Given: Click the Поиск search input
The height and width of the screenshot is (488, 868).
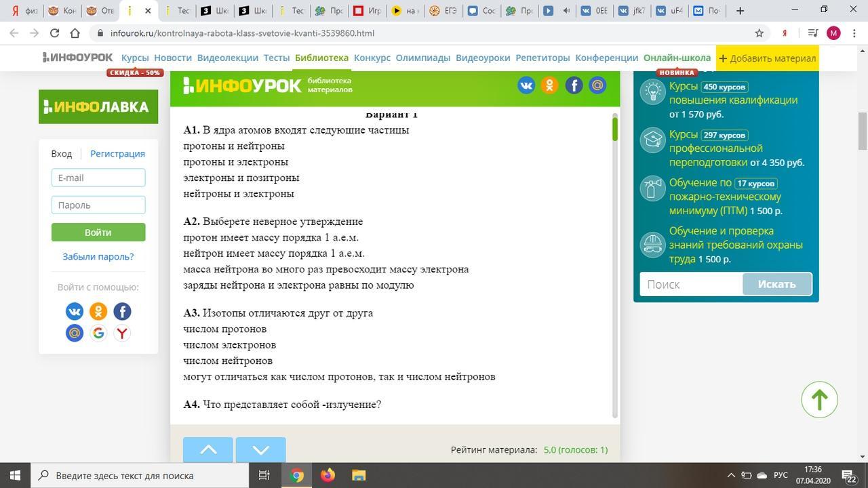Looking at the screenshot, I should [x=691, y=284].
